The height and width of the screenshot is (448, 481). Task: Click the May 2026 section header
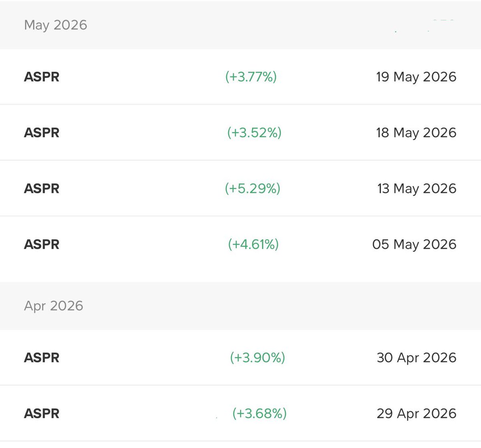240,24
